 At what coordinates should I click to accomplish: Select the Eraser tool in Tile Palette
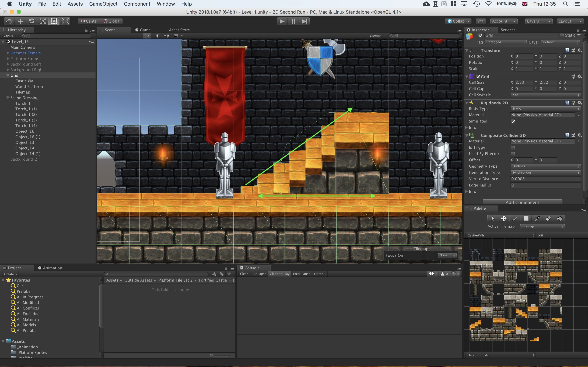tap(549, 218)
